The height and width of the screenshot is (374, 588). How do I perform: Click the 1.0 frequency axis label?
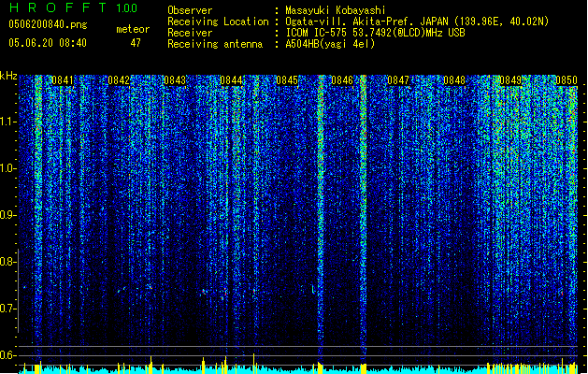pyautogui.click(x=8, y=168)
